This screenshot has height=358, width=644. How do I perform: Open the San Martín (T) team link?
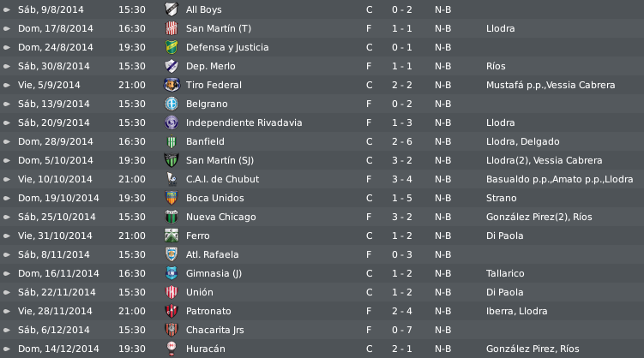(218, 28)
